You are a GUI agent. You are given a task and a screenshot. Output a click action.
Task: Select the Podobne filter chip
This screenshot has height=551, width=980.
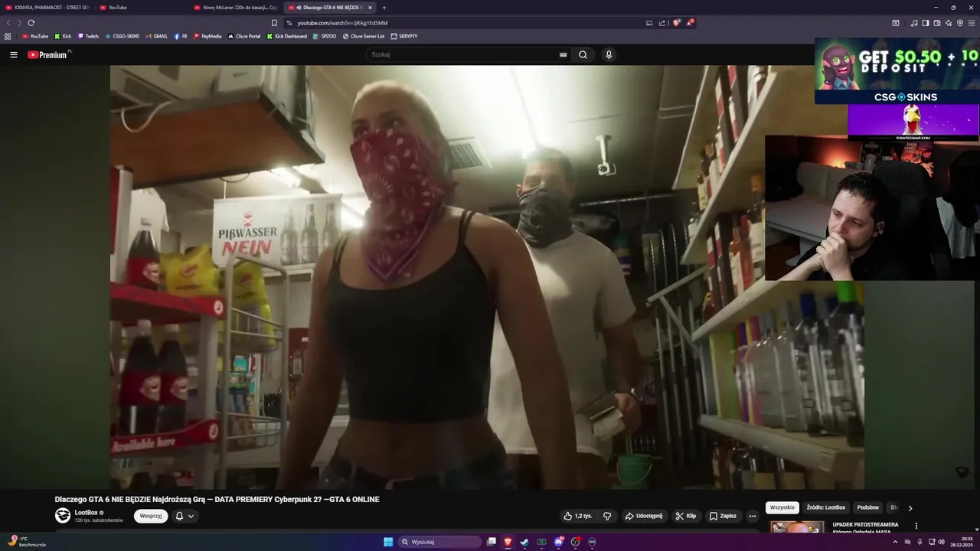[868, 507]
